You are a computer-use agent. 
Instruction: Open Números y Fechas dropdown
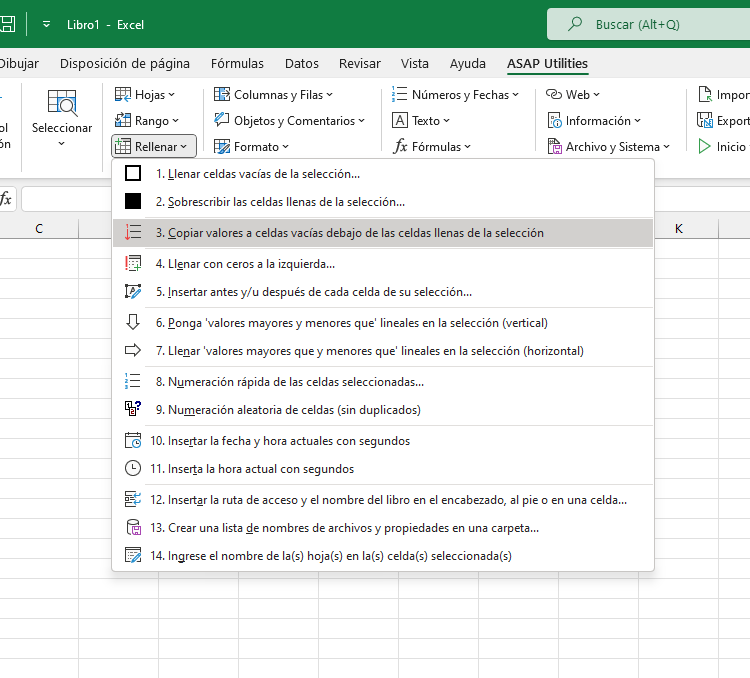[455, 95]
